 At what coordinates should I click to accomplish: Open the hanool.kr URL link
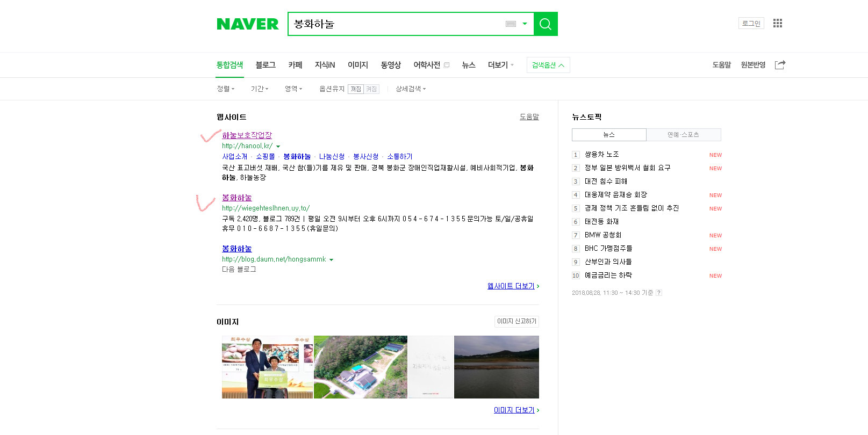247,146
